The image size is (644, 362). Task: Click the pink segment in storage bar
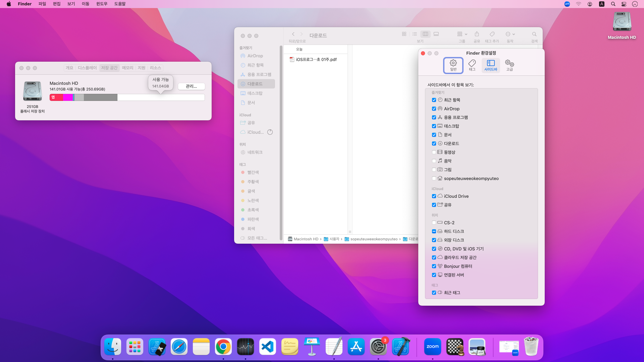coord(68,98)
